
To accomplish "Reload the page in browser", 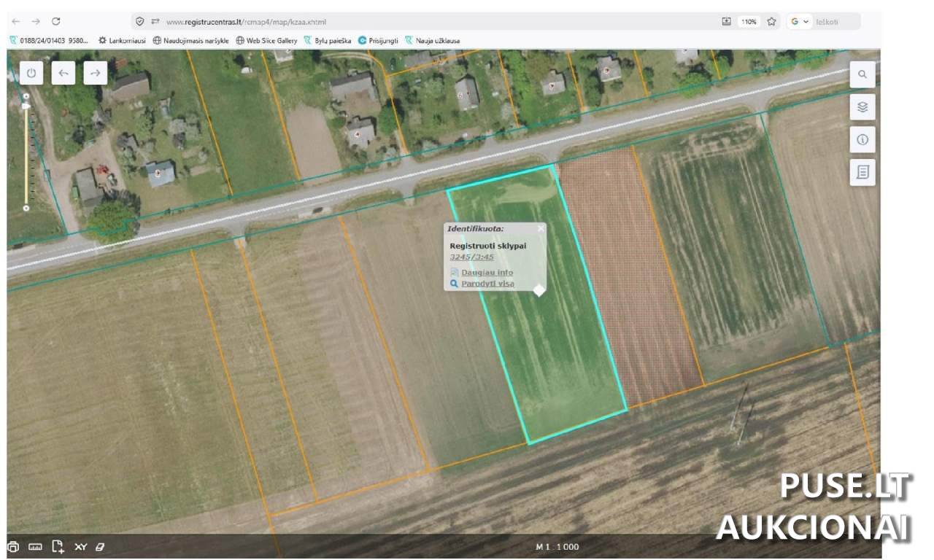I will pos(56,22).
